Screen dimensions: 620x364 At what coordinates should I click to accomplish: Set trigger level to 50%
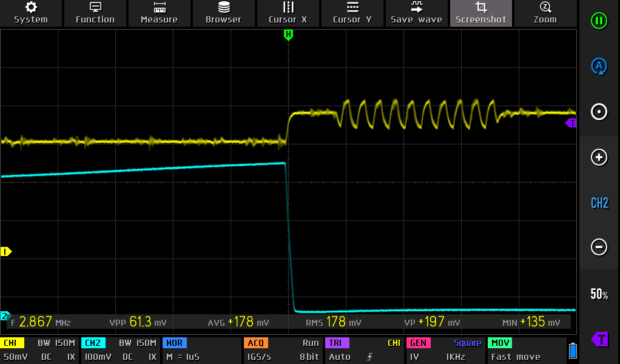click(599, 294)
